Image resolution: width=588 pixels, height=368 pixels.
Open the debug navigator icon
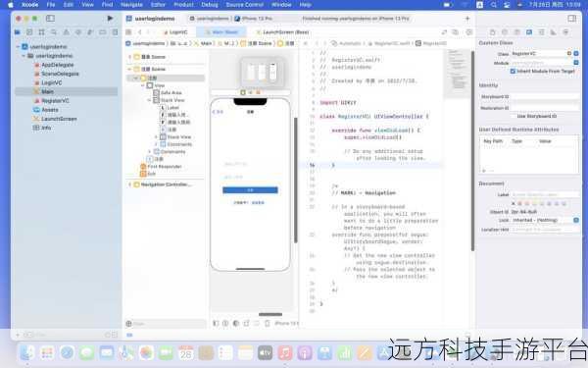pyautogui.click(x=90, y=32)
